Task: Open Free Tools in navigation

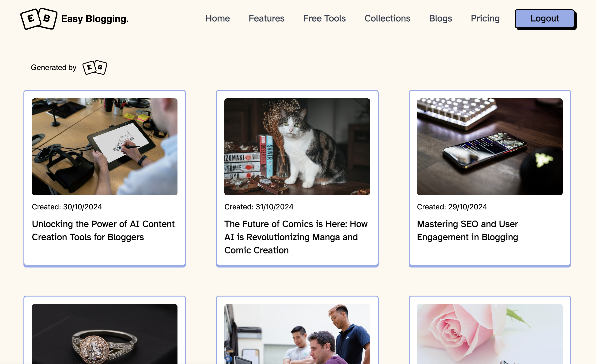Action: [x=324, y=18]
